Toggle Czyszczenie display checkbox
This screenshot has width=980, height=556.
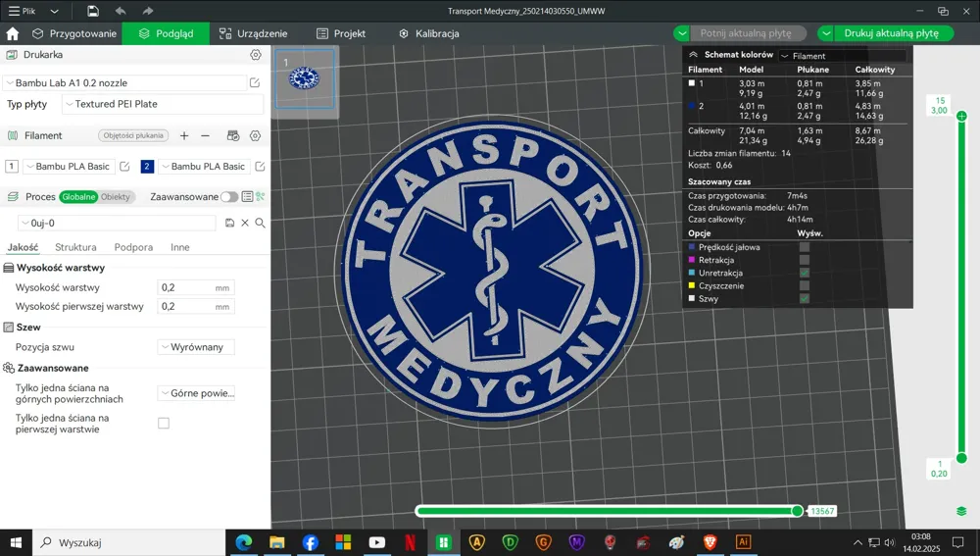click(x=805, y=285)
